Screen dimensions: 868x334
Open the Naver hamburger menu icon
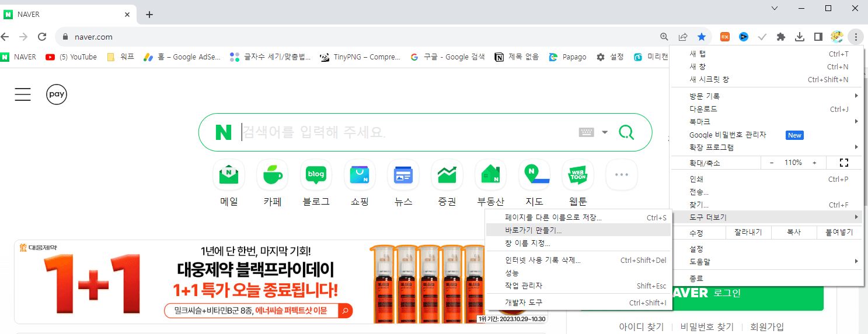pos(23,94)
